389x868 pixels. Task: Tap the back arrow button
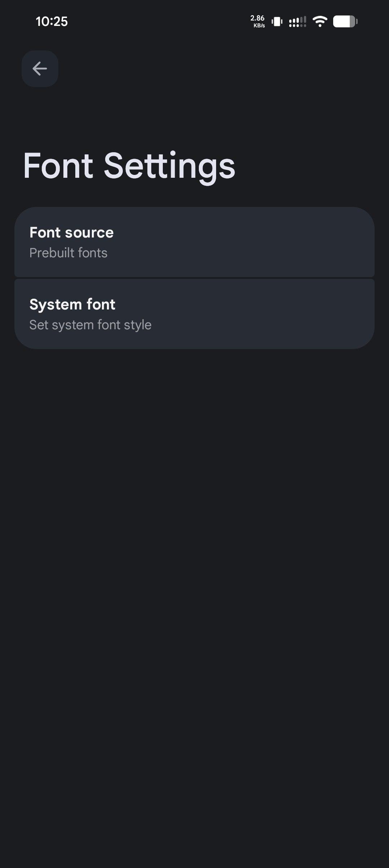(40, 69)
